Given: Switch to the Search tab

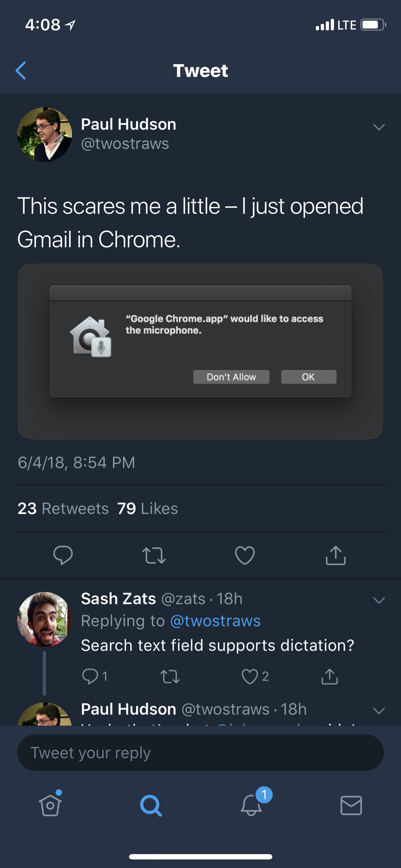Looking at the screenshot, I should tap(151, 805).
